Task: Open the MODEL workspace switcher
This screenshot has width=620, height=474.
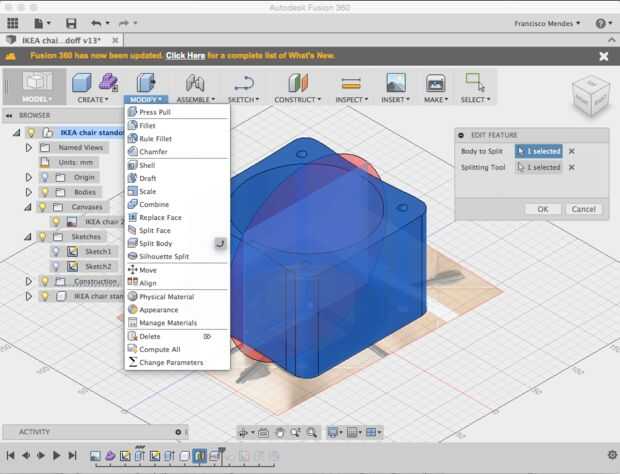Action: pos(37,86)
